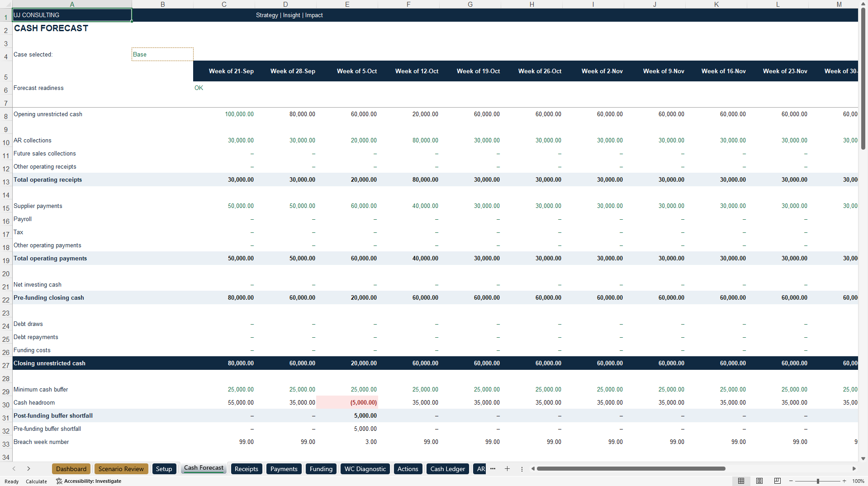Open the WC Diagnostic sheet tab
The width and height of the screenshot is (868, 486).
[365, 469]
